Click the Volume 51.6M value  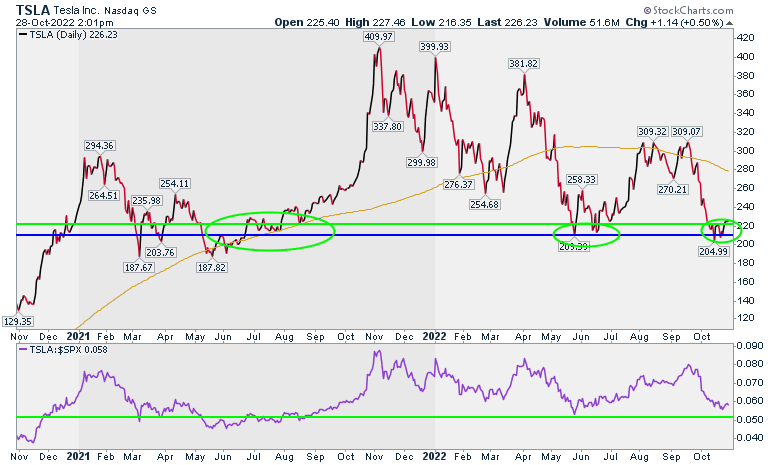click(x=582, y=22)
